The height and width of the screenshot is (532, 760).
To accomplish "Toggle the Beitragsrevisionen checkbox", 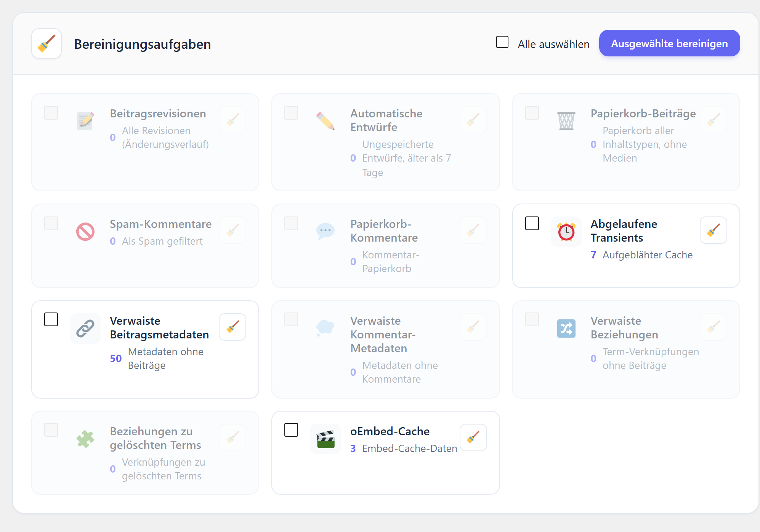I will click(x=51, y=113).
